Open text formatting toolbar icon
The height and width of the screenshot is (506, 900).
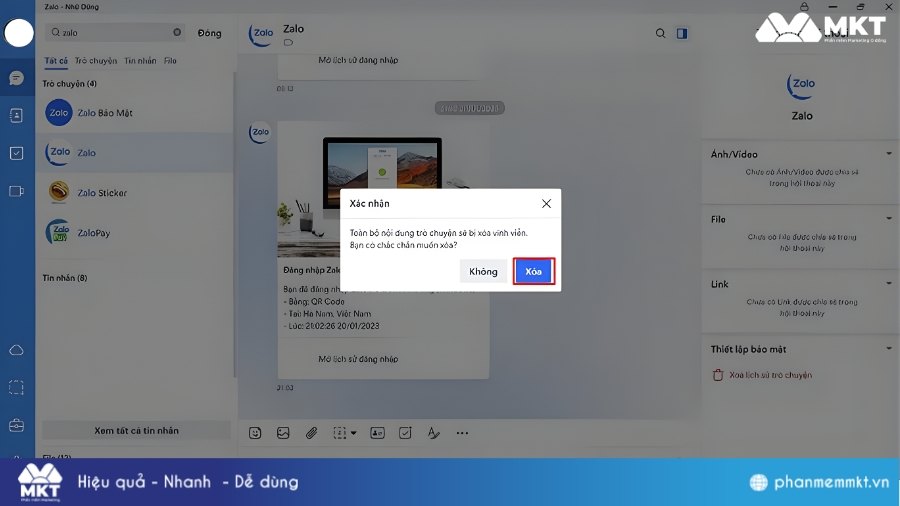(x=433, y=433)
